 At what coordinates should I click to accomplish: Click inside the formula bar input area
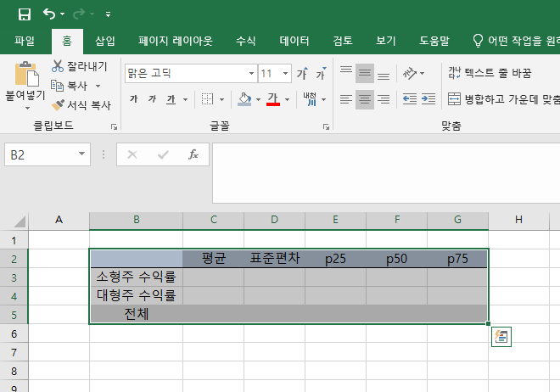[x=386, y=173]
